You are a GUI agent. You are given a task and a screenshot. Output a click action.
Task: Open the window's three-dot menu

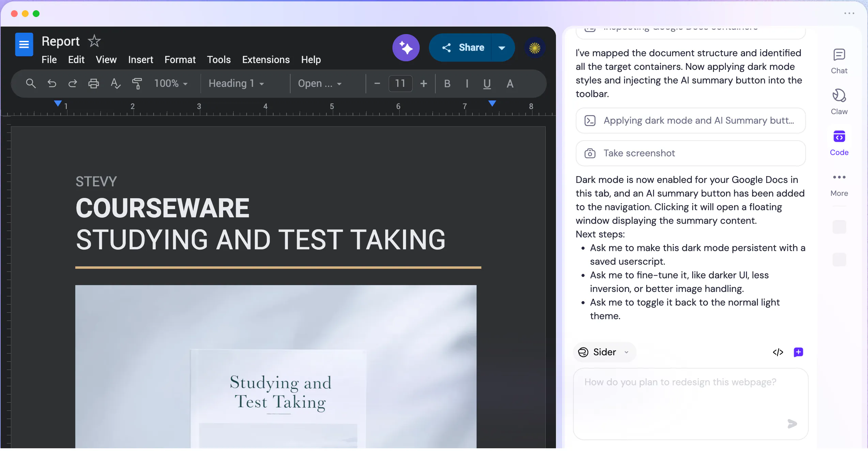tap(849, 13)
